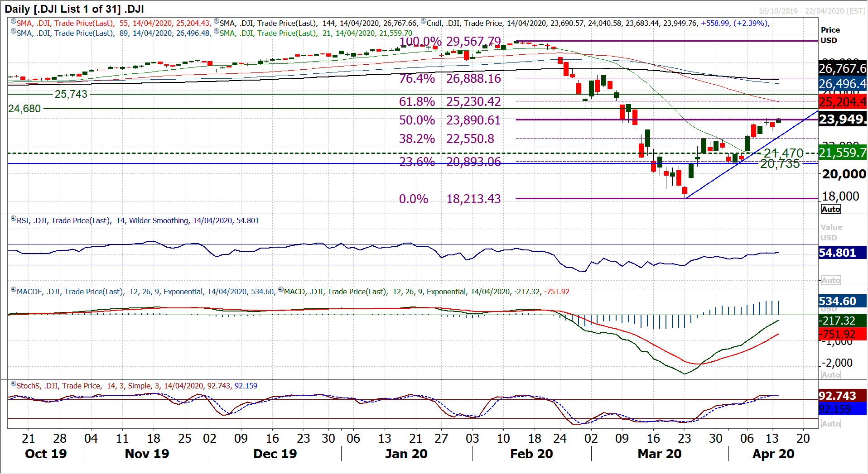Click the Apr 20 month label
This screenshot has width=868, height=474.
[x=773, y=454]
